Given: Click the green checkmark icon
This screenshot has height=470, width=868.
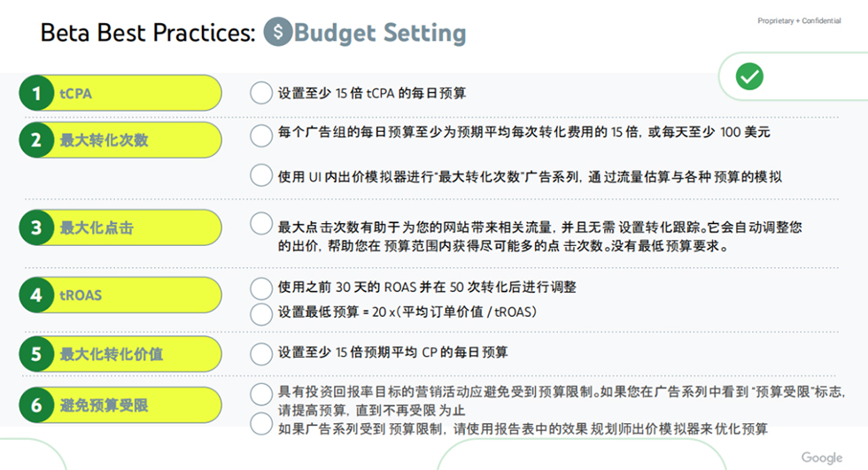Looking at the screenshot, I should pos(749,77).
